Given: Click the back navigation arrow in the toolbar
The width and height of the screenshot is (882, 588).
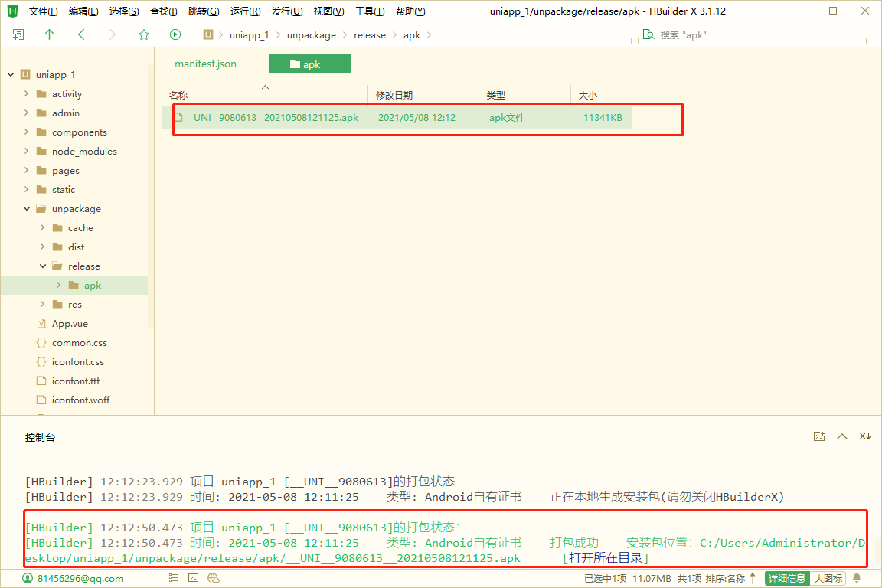Looking at the screenshot, I should (81, 34).
